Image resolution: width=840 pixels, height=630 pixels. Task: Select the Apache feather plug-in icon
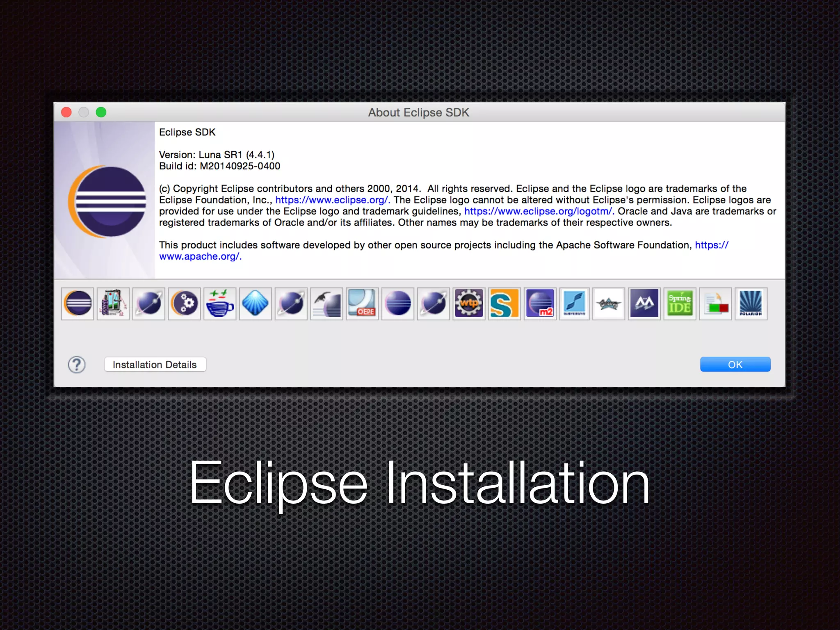pyautogui.click(x=327, y=304)
